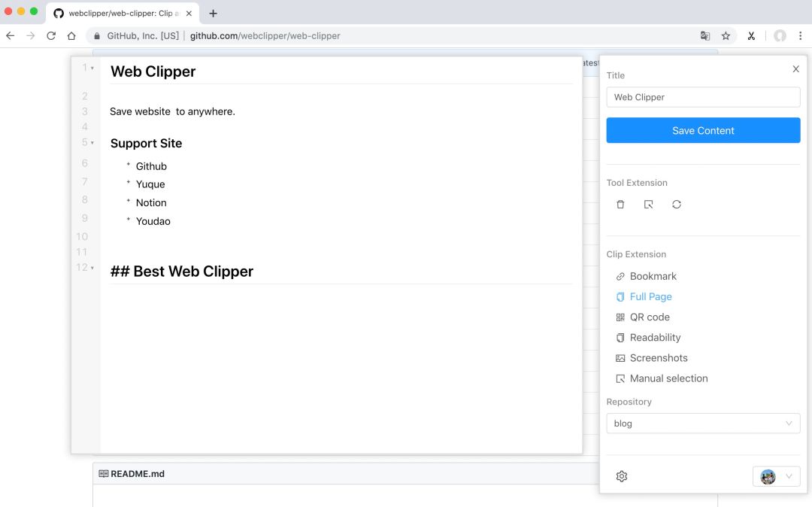Click the Yuque list item

point(150,184)
